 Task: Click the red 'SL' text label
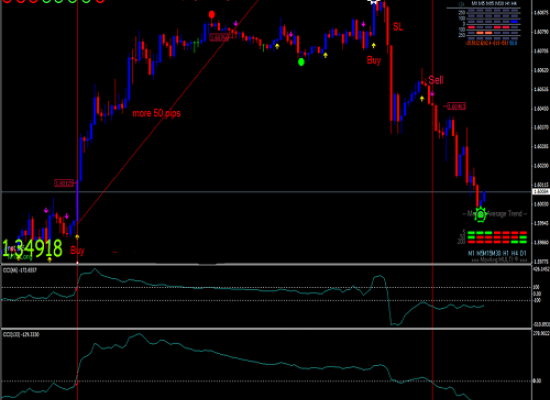398,27
